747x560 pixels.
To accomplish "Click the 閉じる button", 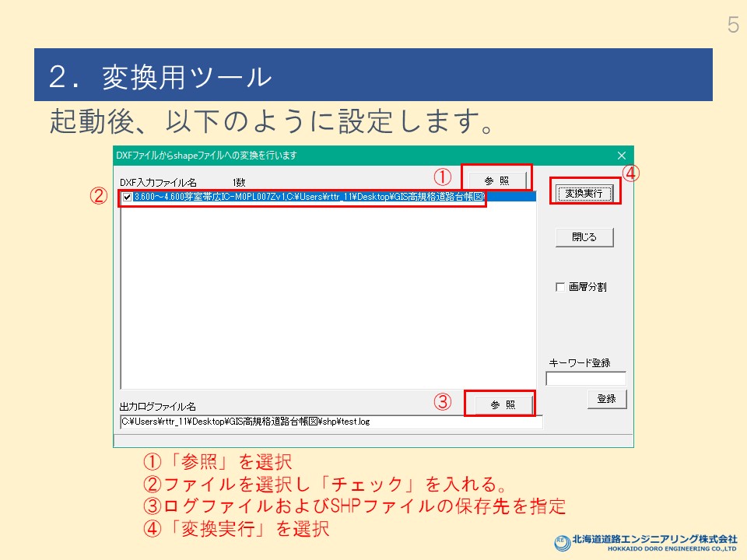I will [x=584, y=237].
